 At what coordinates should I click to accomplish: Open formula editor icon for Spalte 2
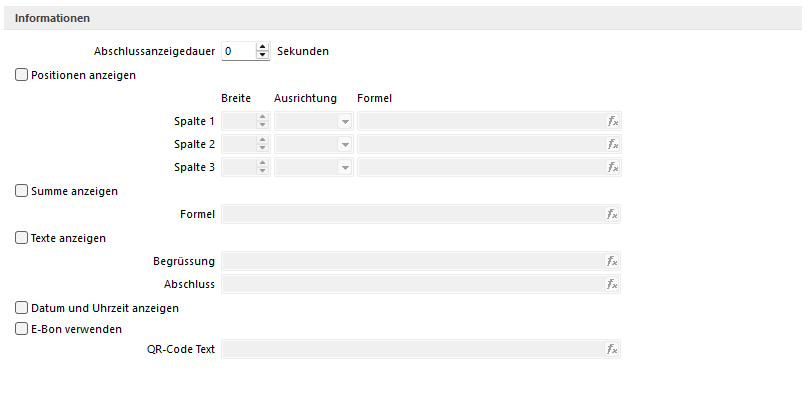point(613,144)
